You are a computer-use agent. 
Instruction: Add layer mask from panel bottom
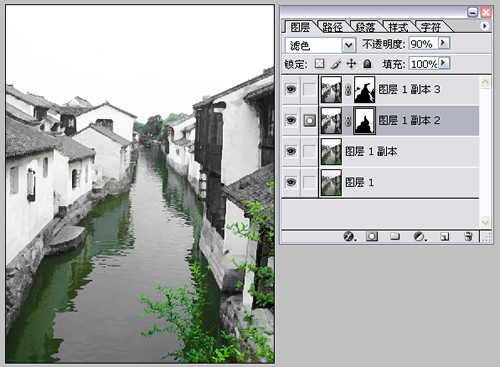[x=372, y=237]
